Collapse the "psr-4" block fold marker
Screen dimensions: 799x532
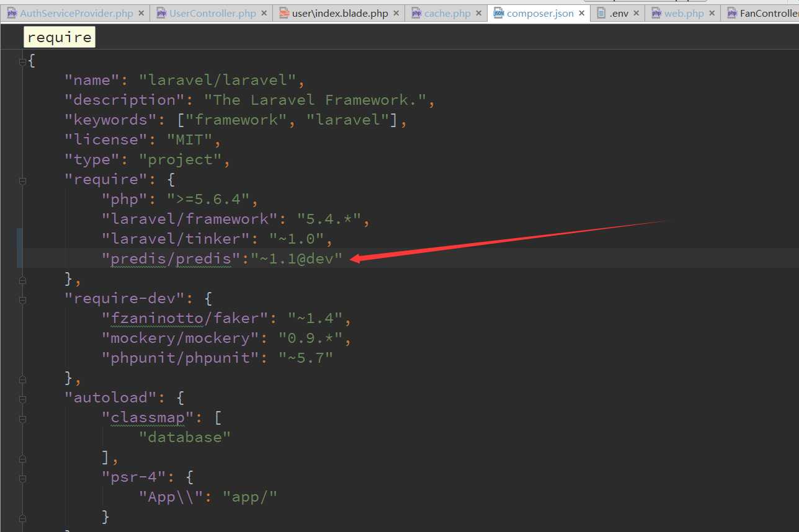(x=22, y=478)
